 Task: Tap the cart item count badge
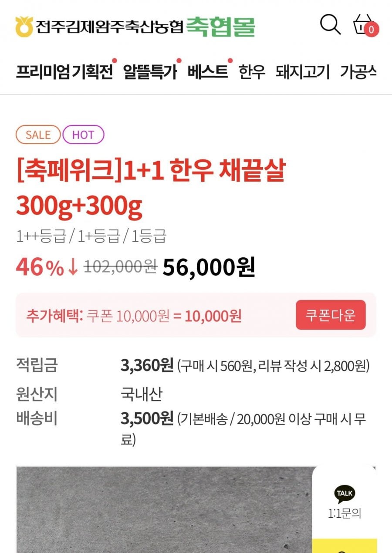[371, 30]
